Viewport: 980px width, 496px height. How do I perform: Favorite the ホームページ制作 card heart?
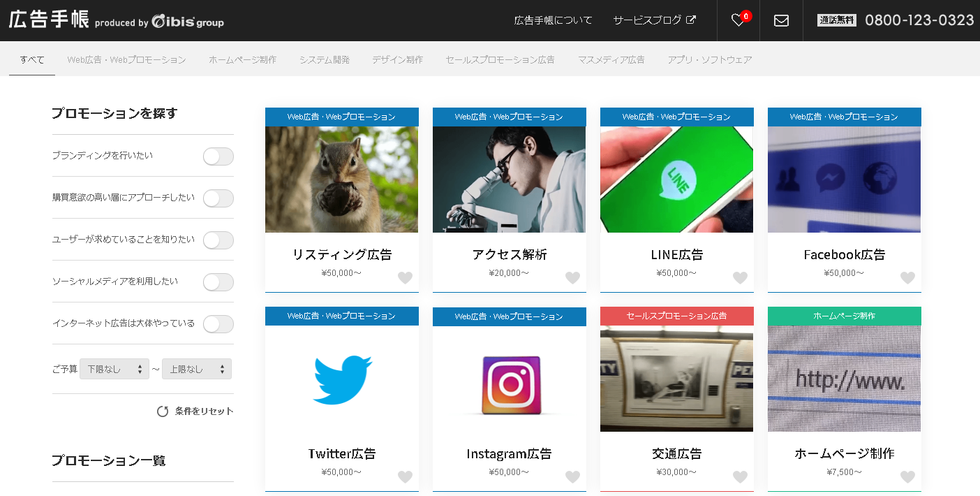[907, 476]
